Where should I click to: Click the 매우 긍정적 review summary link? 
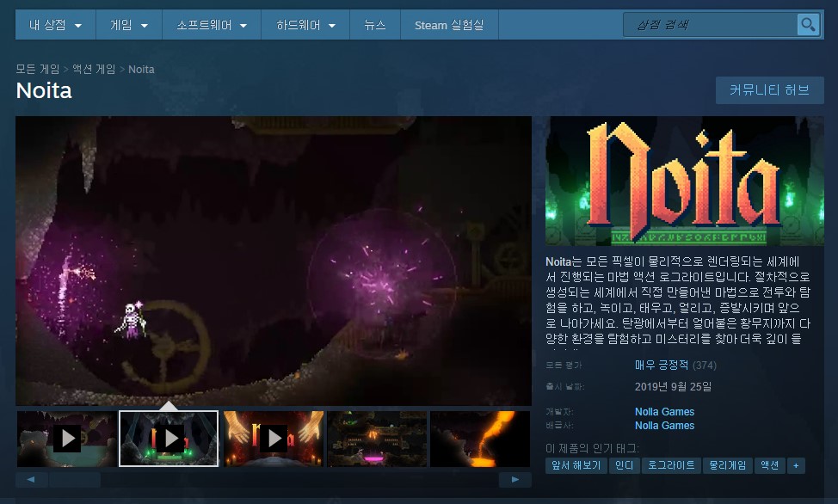[662, 365]
